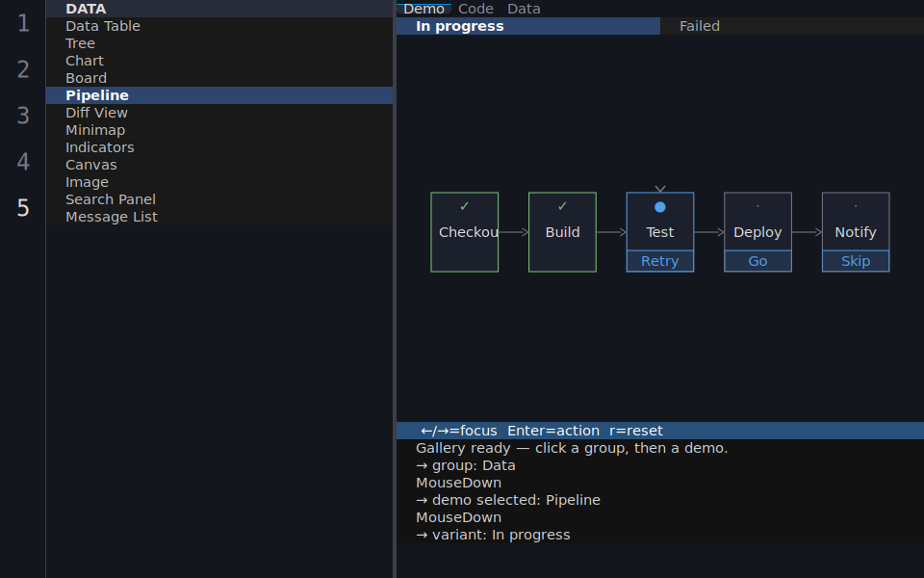Open the Message List demo
Screen dimensions: 924x578
point(219,217)
